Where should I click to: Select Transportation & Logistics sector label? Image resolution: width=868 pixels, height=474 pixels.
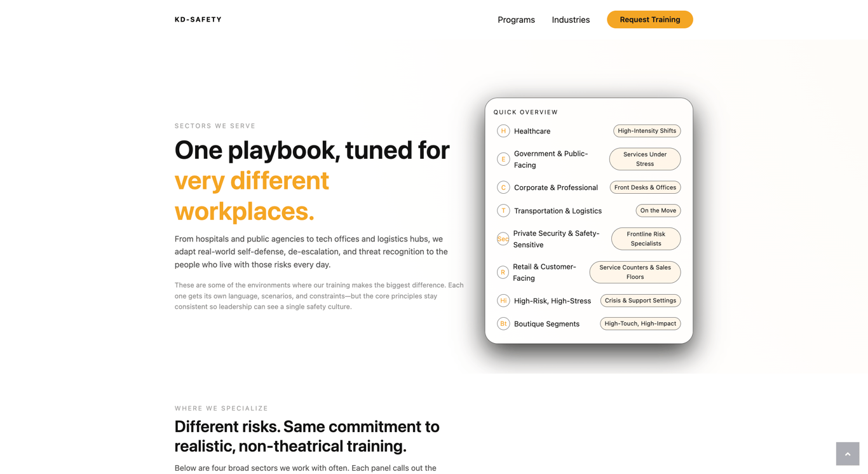tap(557, 210)
